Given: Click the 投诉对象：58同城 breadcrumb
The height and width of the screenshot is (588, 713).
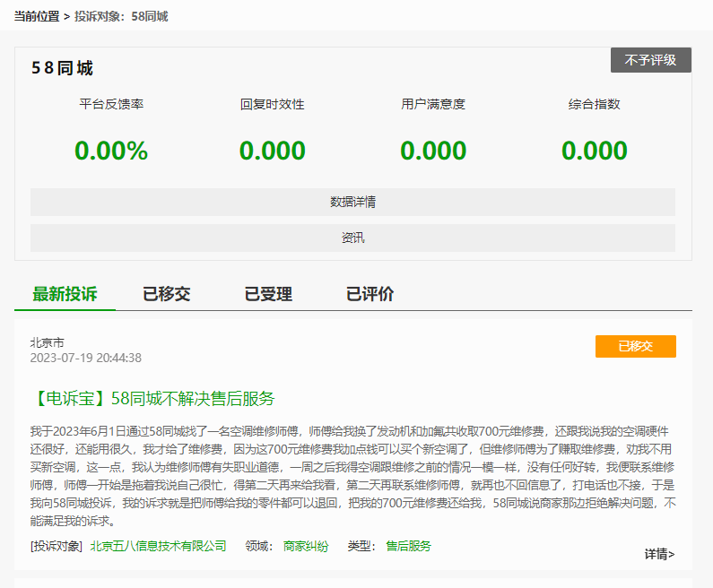Looking at the screenshot, I should pos(123,16).
